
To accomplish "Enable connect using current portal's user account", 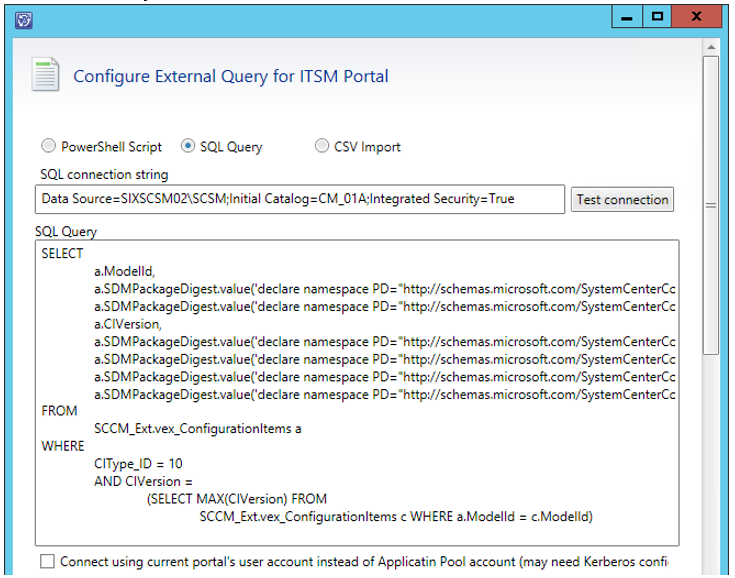I will coord(47,561).
